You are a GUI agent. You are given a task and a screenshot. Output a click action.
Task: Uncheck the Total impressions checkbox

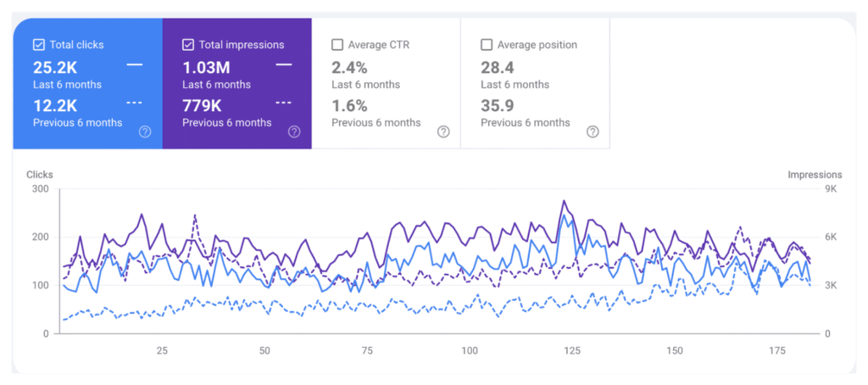pyautogui.click(x=188, y=45)
